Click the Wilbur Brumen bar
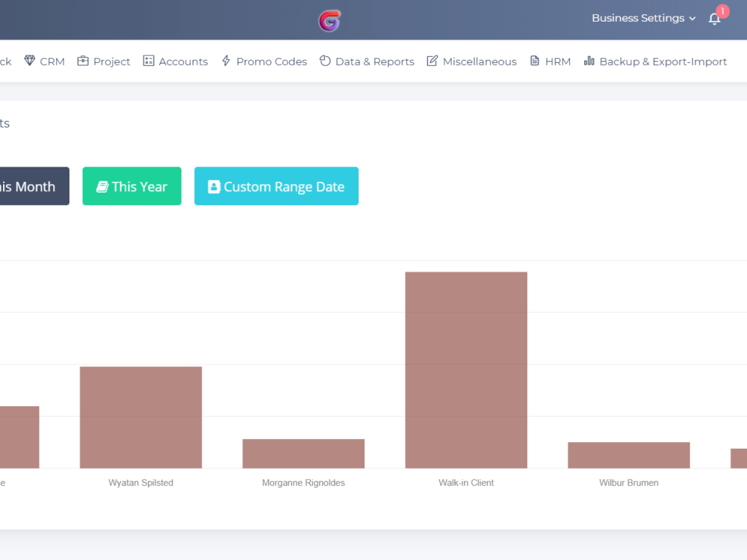This screenshot has width=747, height=560. 629,455
